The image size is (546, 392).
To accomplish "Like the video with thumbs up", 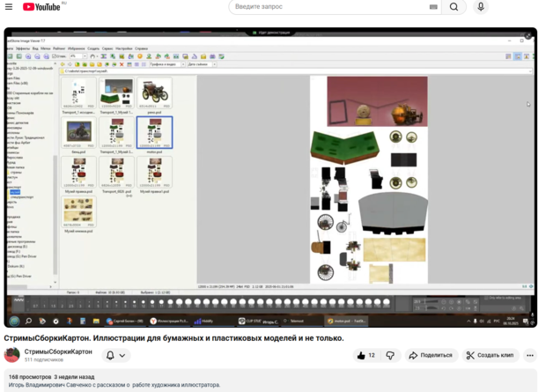I will pos(365,355).
